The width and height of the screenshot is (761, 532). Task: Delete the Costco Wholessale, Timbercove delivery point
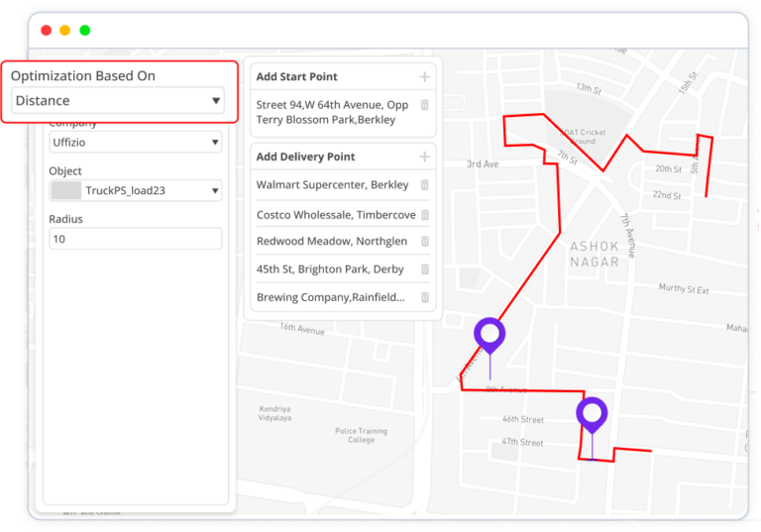(425, 215)
